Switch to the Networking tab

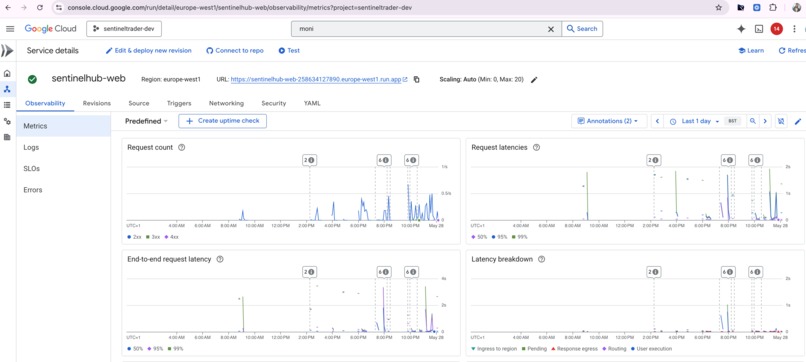[226, 103]
